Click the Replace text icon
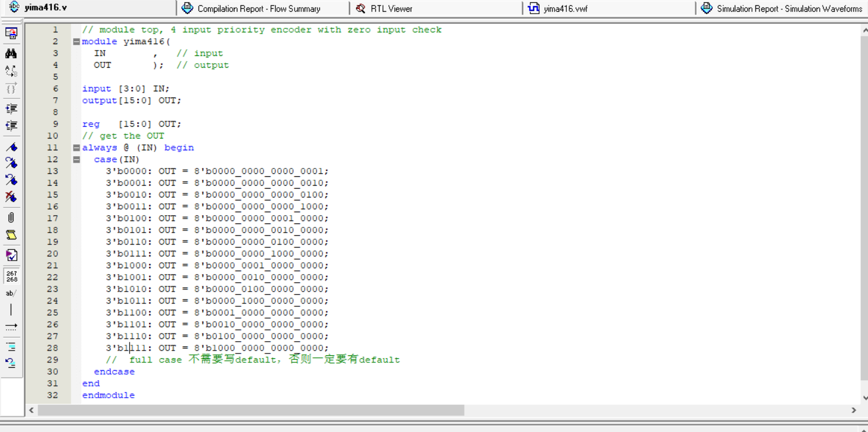 point(11,71)
